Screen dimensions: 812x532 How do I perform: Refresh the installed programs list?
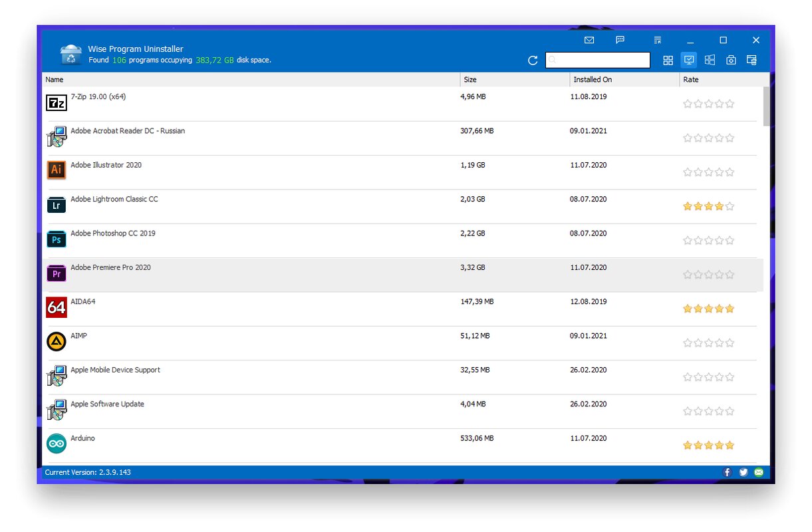533,61
